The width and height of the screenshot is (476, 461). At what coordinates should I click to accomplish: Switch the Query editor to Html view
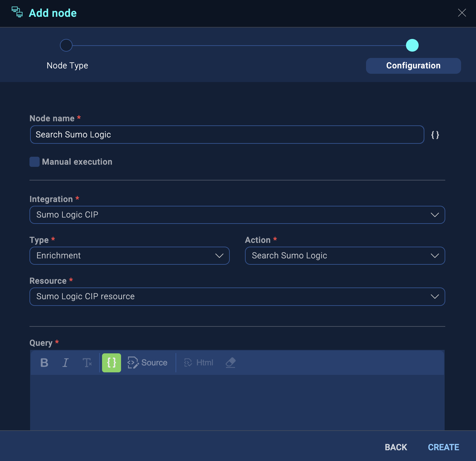(x=198, y=363)
